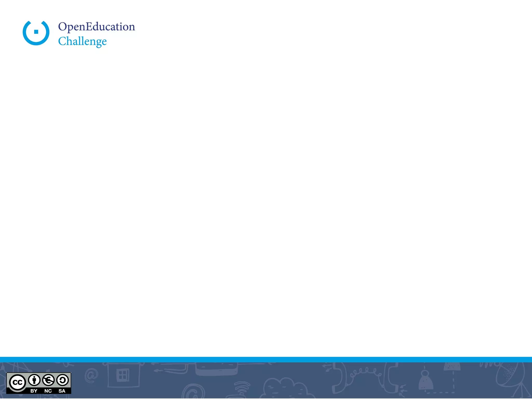Viewport: 532px width, 399px height.
Task: Click the 'NC' label on the license badge
Action: (48, 391)
